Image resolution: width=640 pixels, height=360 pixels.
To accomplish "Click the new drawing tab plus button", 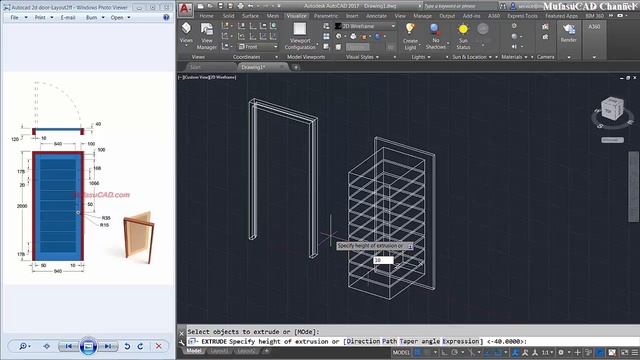I will 296,67.
